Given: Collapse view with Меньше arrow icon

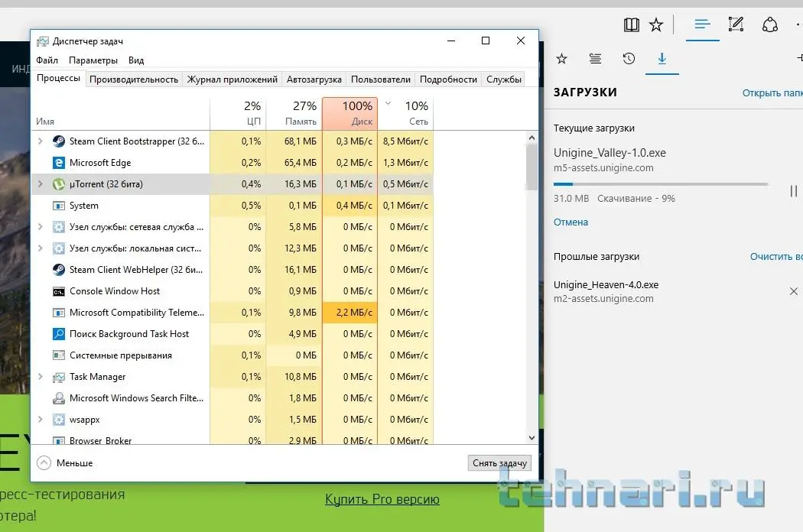Looking at the screenshot, I should 44,463.
